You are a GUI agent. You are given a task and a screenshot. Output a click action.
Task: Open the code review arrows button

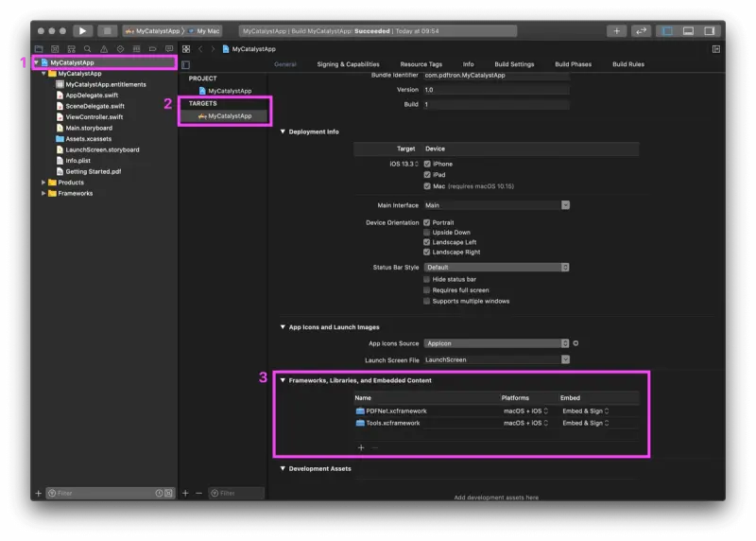(x=641, y=31)
